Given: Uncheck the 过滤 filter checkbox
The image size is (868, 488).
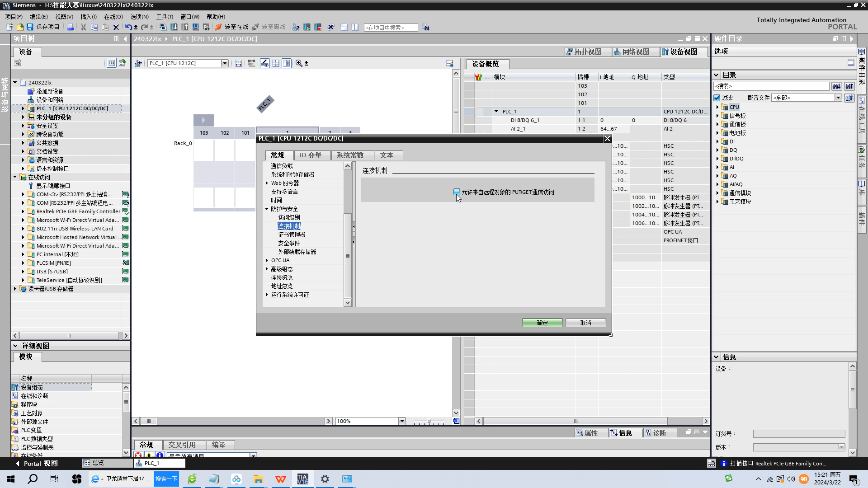Looking at the screenshot, I should [717, 98].
